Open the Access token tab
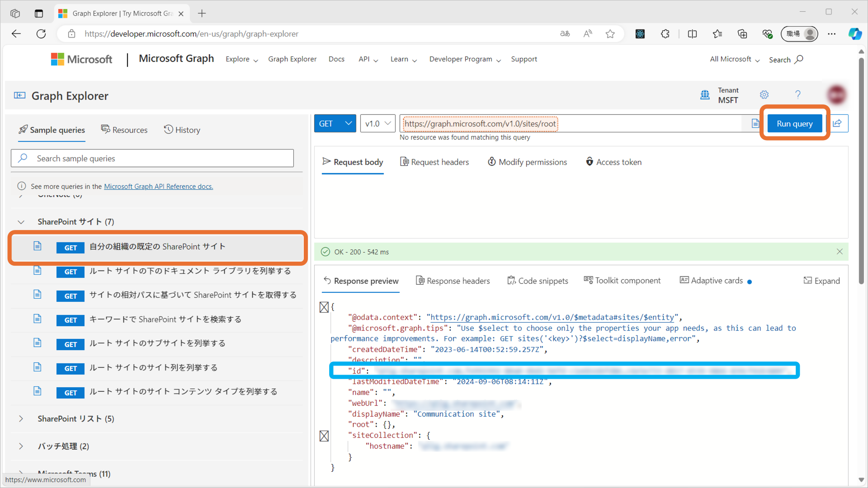868x488 pixels. coord(613,162)
